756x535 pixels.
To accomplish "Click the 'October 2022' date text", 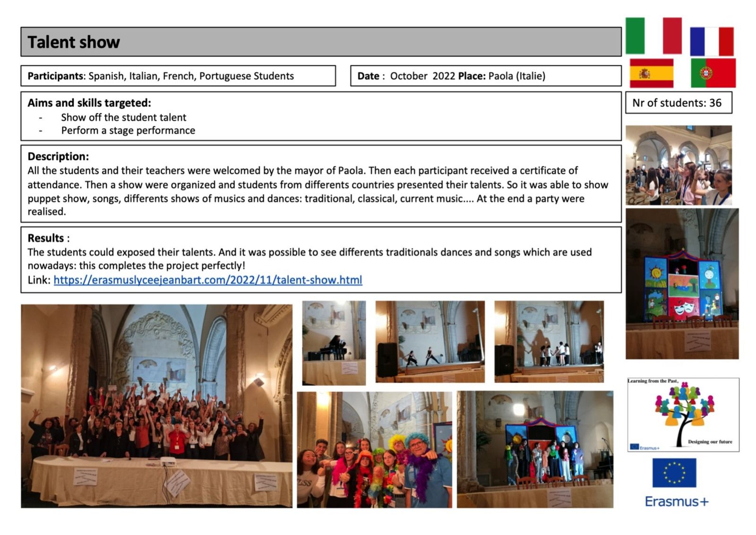I will [422, 76].
